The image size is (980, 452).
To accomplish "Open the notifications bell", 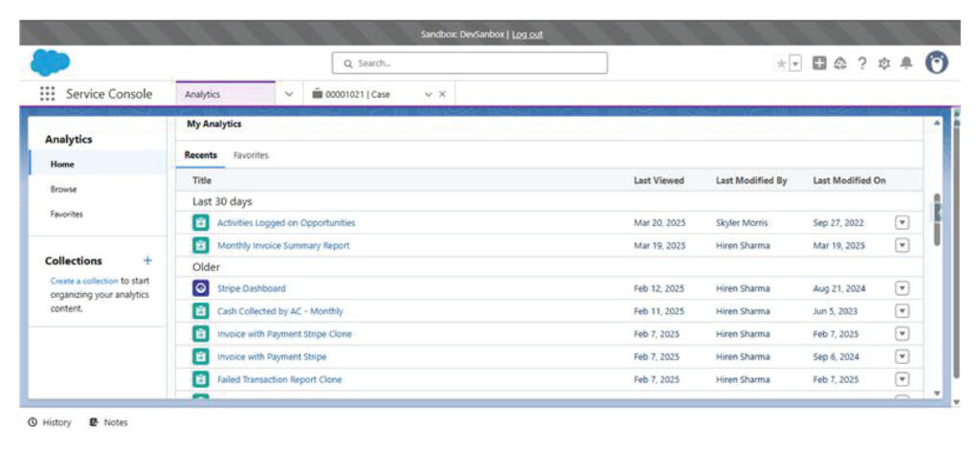I will [906, 62].
